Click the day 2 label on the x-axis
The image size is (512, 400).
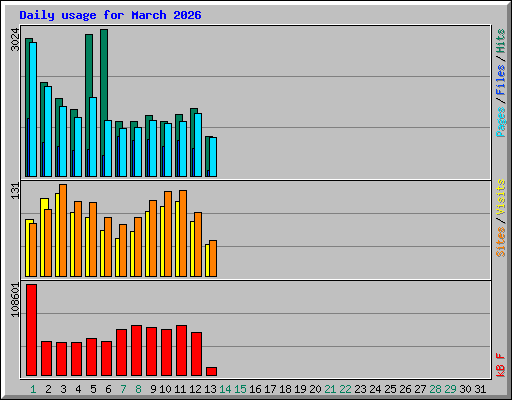(x=48, y=389)
